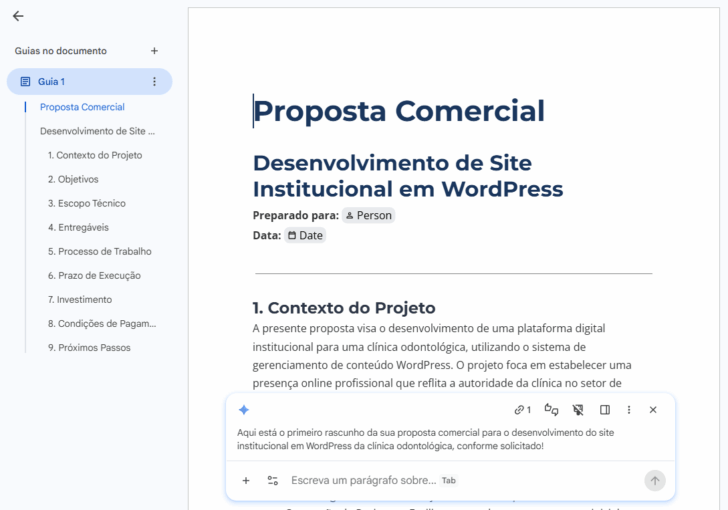Screen dimensions: 728x510
Task: Open more options in Gemini panel
Action: point(629,410)
